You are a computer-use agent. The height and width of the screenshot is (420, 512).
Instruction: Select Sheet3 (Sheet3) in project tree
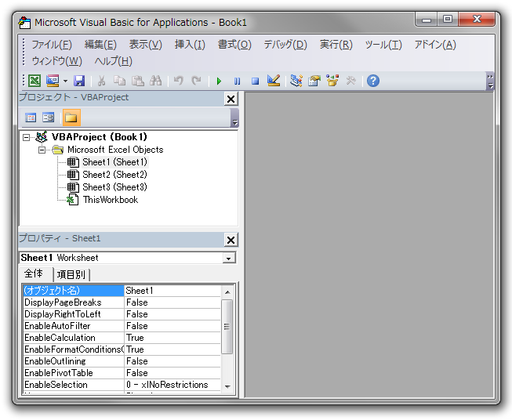click(x=115, y=187)
